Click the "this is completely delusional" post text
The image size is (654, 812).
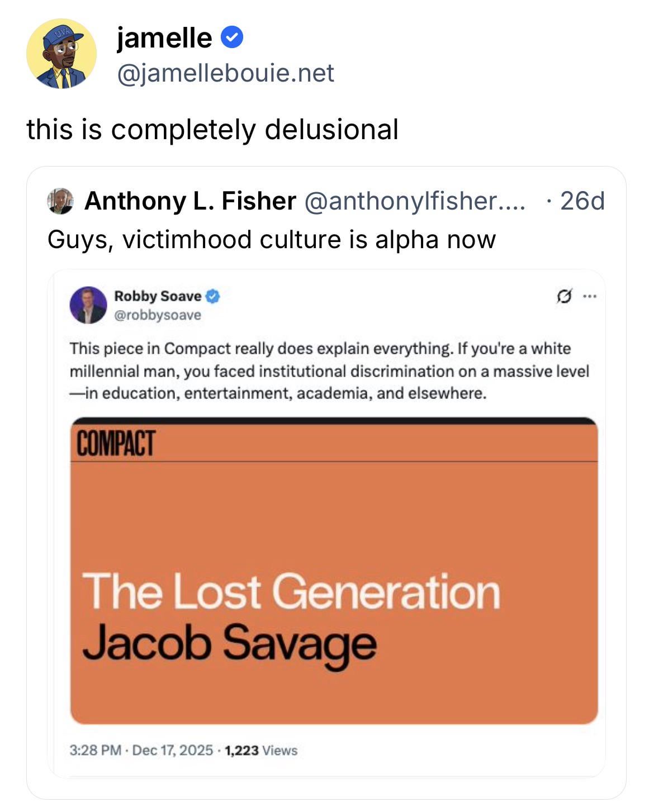[212, 130]
